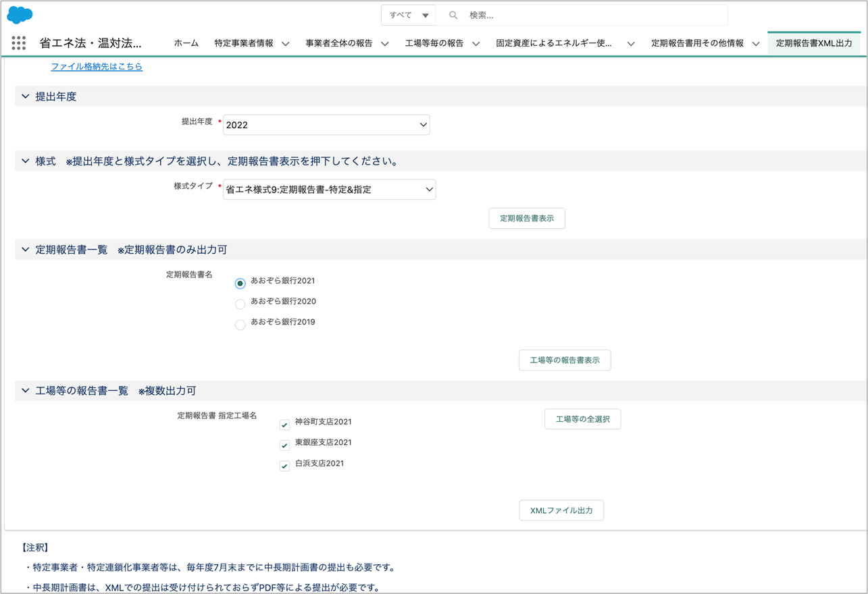
Task: Click the 工場等の報告書表示 button
Action: pyautogui.click(x=565, y=360)
